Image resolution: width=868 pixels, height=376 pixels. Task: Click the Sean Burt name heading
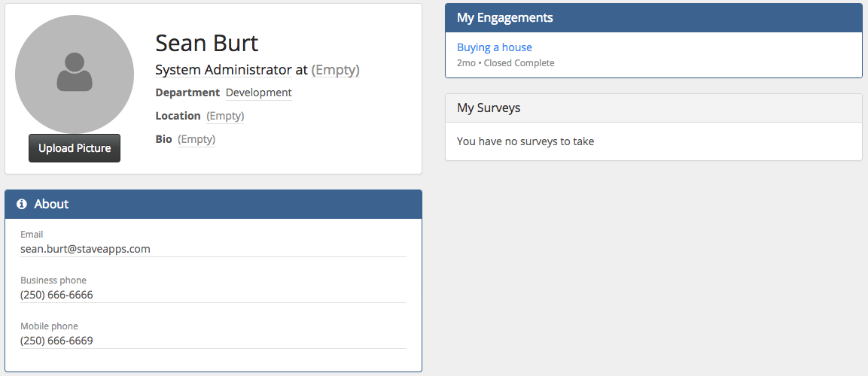[x=206, y=43]
